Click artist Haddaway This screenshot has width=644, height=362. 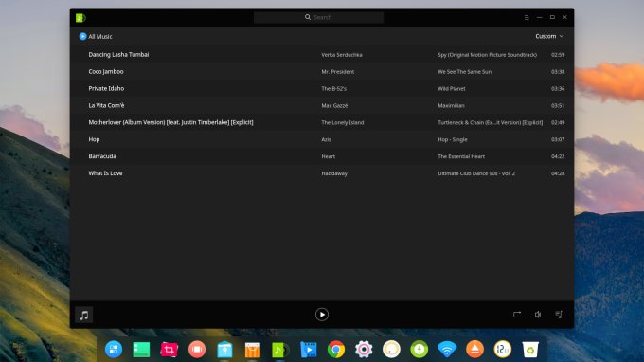click(334, 173)
